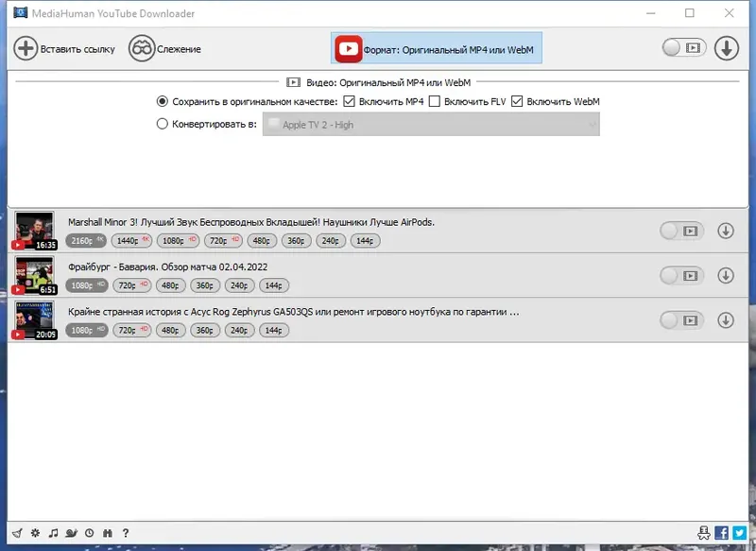Choose 144p for Marshall Minor video
The image size is (756, 551).
[x=365, y=241]
